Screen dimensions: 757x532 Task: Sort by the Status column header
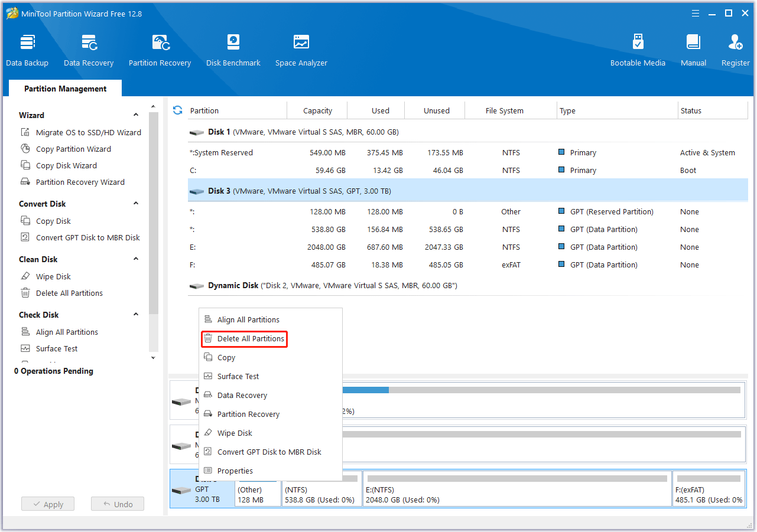tap(713, 110)
